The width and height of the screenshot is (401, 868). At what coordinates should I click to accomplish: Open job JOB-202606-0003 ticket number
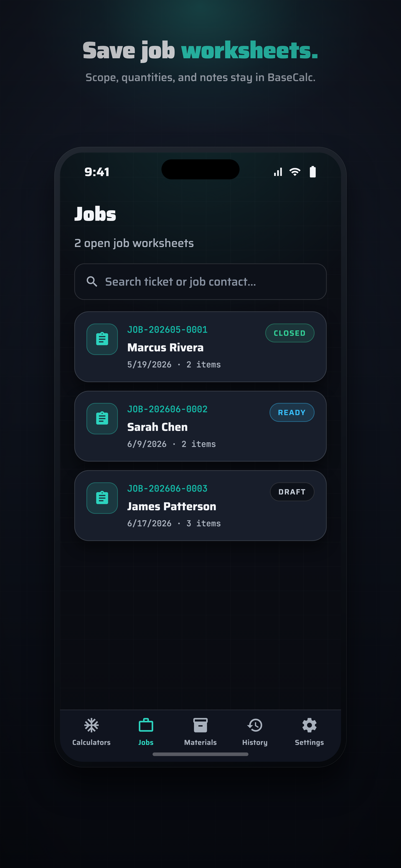tap(167, 489)
